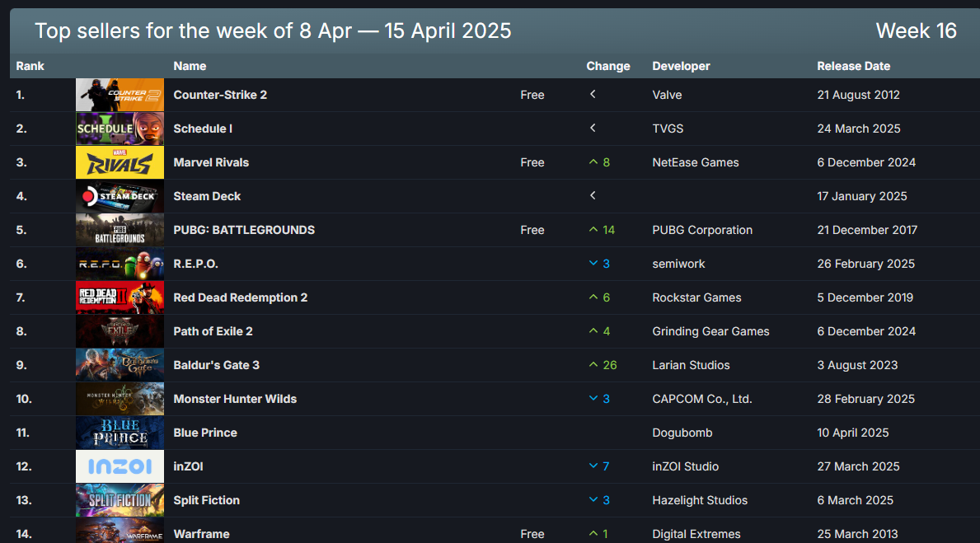Click the Name column header
Viewport: 980px width, 543px height.
coord(190,66)
